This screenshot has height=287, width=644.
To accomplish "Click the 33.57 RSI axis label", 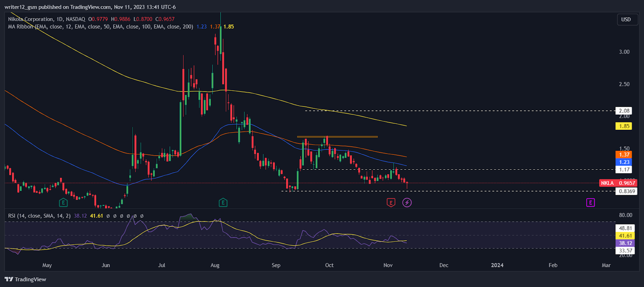I will point(625,250).
